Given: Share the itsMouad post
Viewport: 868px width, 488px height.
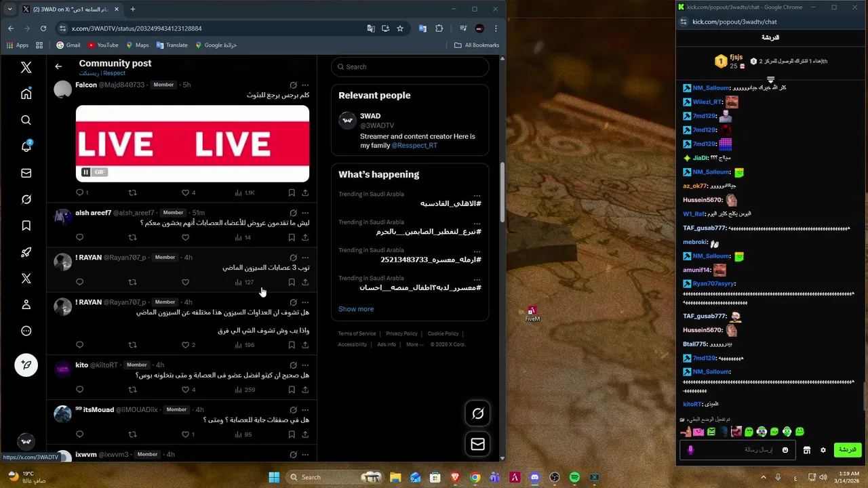Looking at the screenshot, I should pos(305,434).
